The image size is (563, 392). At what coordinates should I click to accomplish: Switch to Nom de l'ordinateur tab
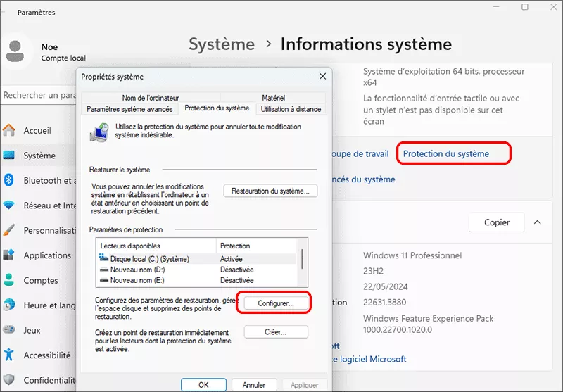pyautogui.click(x=151, y=98)
